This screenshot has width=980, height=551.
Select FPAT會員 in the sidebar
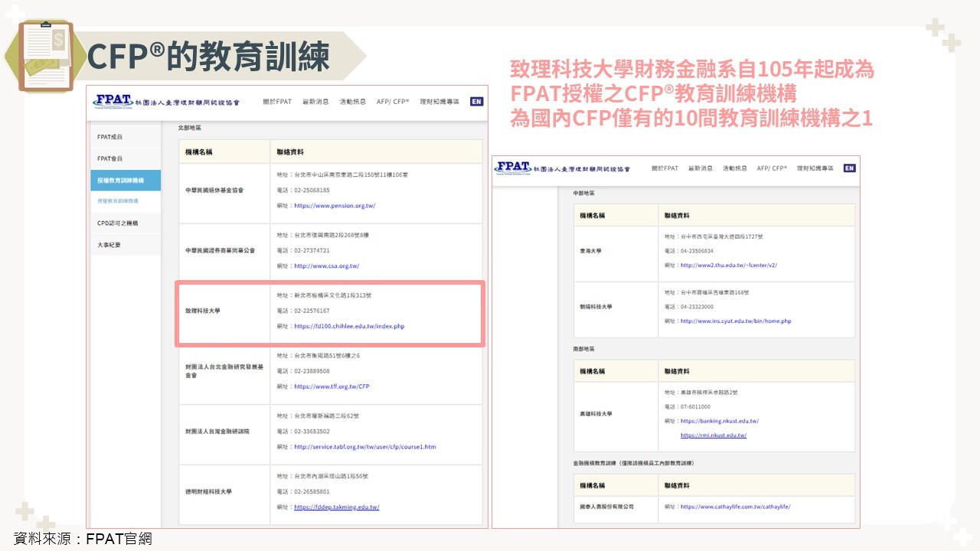point(126,158)
